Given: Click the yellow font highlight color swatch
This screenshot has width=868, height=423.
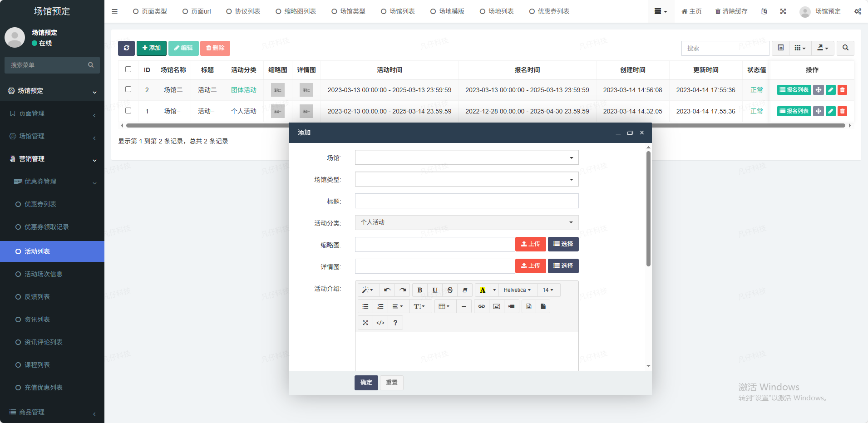Looking at the screenshot, I should click(482, 290).
